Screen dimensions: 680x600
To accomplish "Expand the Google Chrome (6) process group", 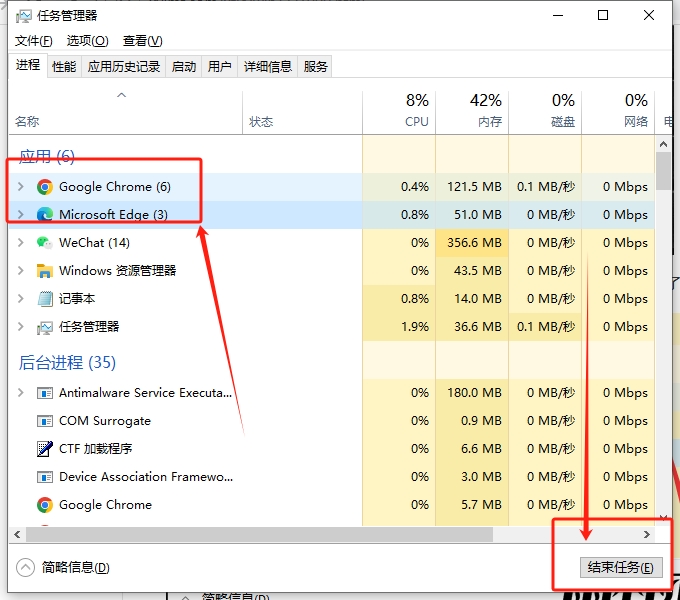I will (21, 187).
